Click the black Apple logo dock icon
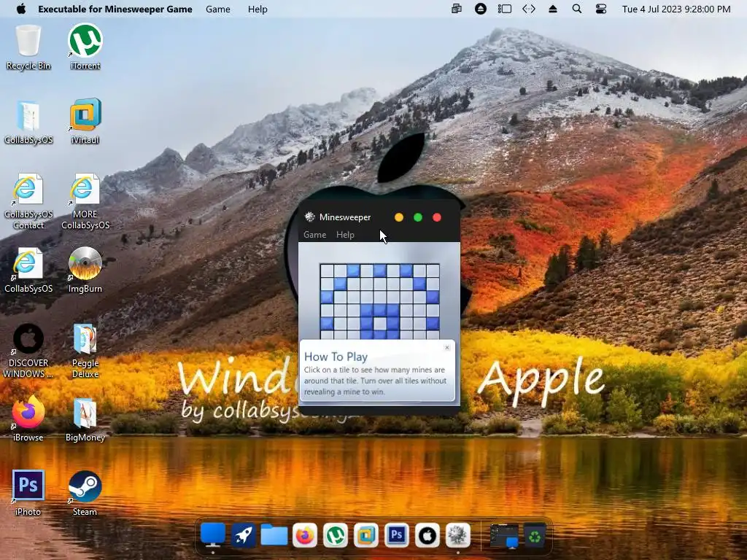 point(427,535)
